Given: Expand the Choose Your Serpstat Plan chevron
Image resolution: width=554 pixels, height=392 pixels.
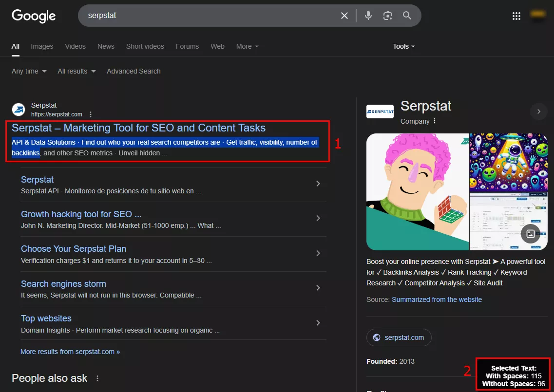Looking at the screenshot, I should pos(318,253).
